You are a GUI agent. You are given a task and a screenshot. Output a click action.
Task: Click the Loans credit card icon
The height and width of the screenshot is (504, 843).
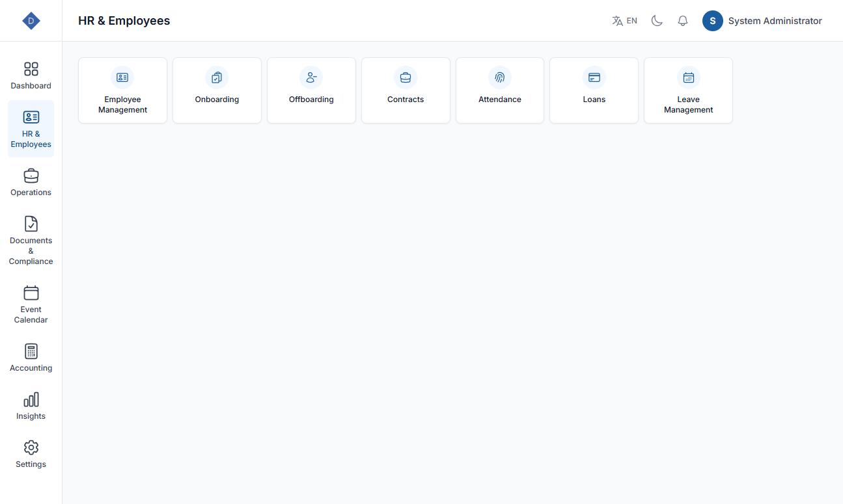tap(594, 77)
